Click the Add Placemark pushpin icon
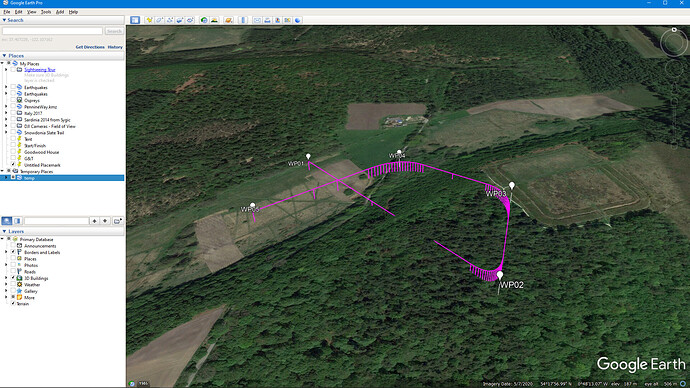The width and height of the screenshot is (690, 388). [149, 20]
